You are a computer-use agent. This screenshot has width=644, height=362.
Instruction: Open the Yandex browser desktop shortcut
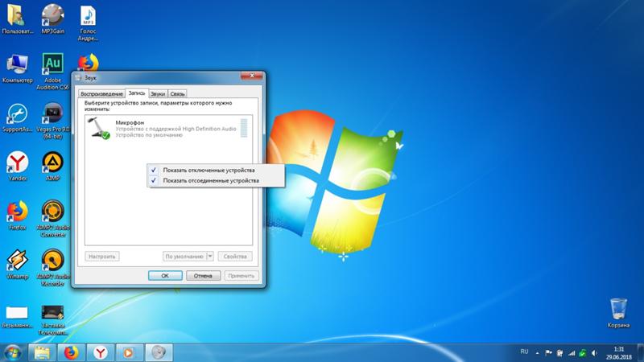coord(17,167)
